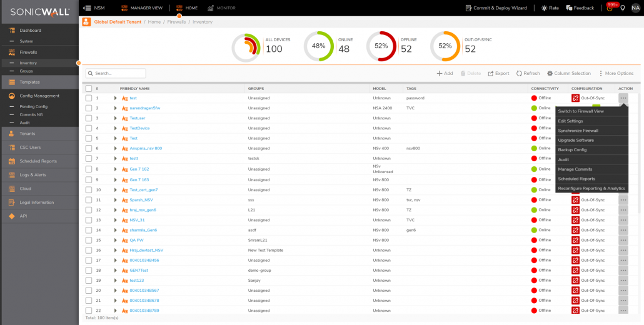
Task: Select checkbox for Anupma_nsv 800
Action: [89, 148]
